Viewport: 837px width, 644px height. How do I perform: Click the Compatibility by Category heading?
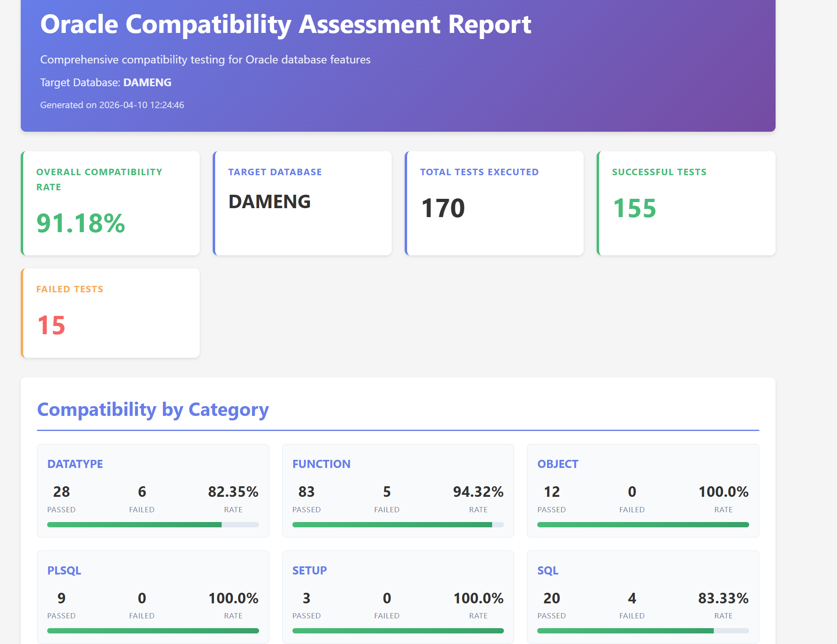153,409
